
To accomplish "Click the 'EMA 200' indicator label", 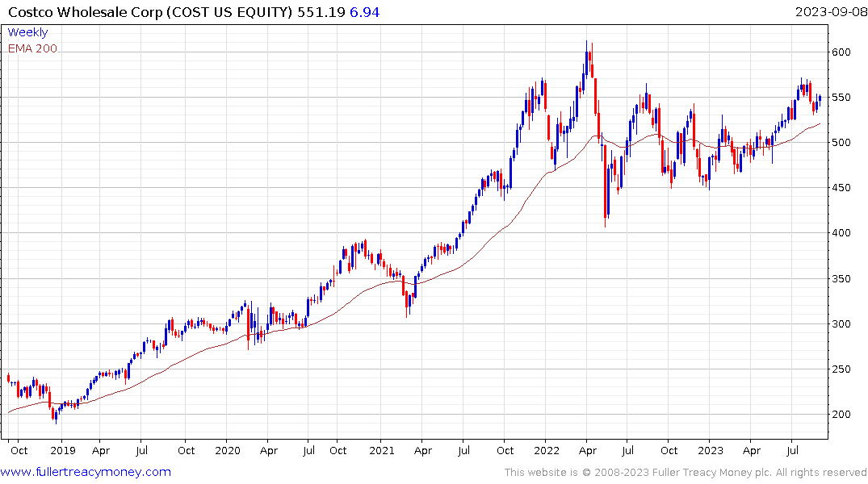I will tap(32, 48).
